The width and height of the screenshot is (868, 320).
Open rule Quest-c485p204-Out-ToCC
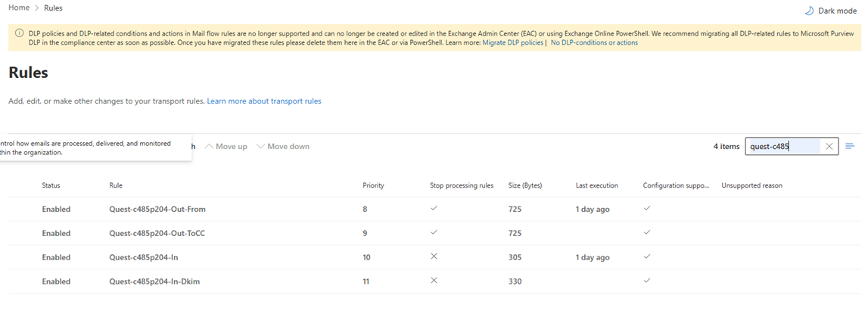click(157, 233)
